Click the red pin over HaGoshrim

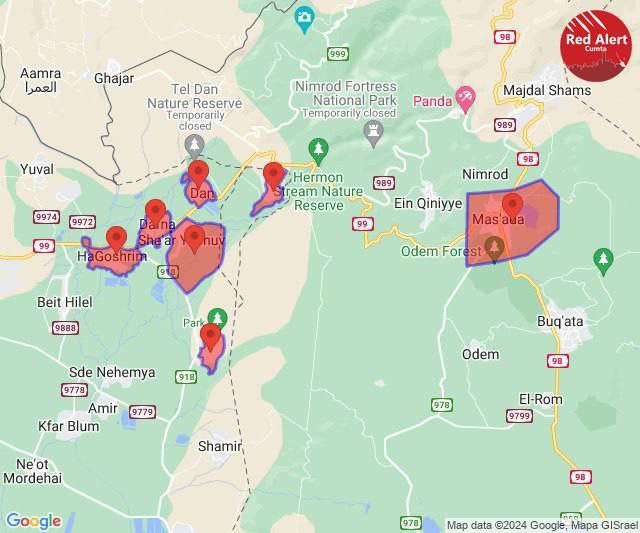click(x=116, y=239)
